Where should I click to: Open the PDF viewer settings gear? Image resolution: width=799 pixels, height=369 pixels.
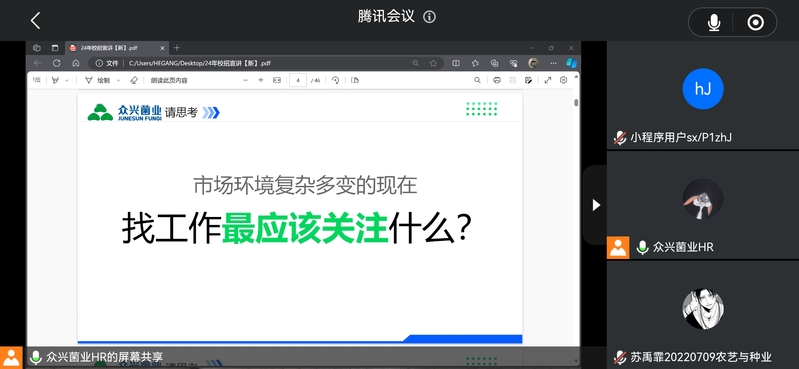coord(564,80)
